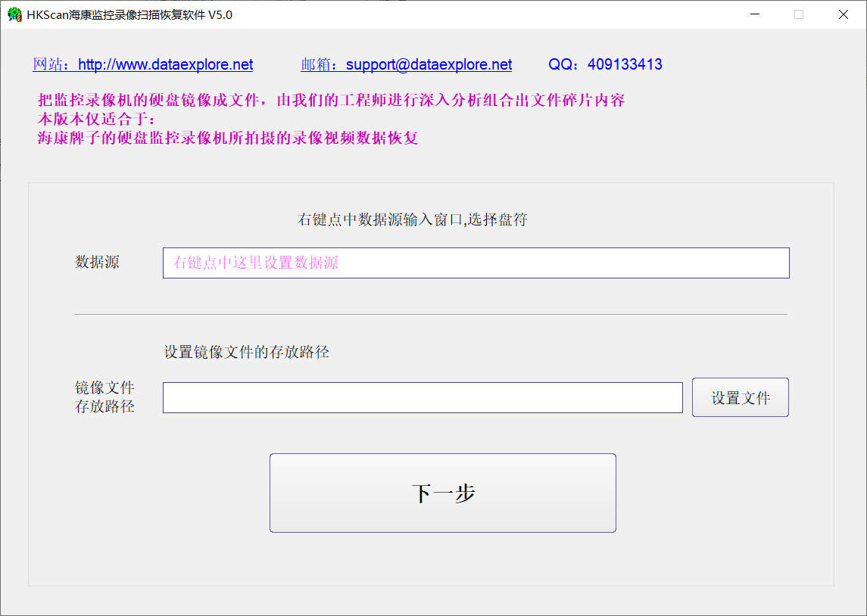Viewport: 867px width, 616px height.
Task: Click the QQ: 409133413 contact text
Action: pyautogui.click(x=605, y=64)
